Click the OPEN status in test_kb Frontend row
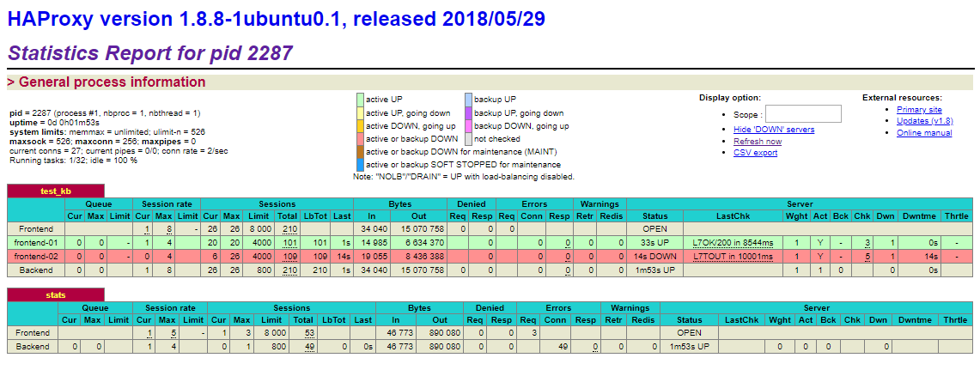The image size is (980, 370). point(654,228)
